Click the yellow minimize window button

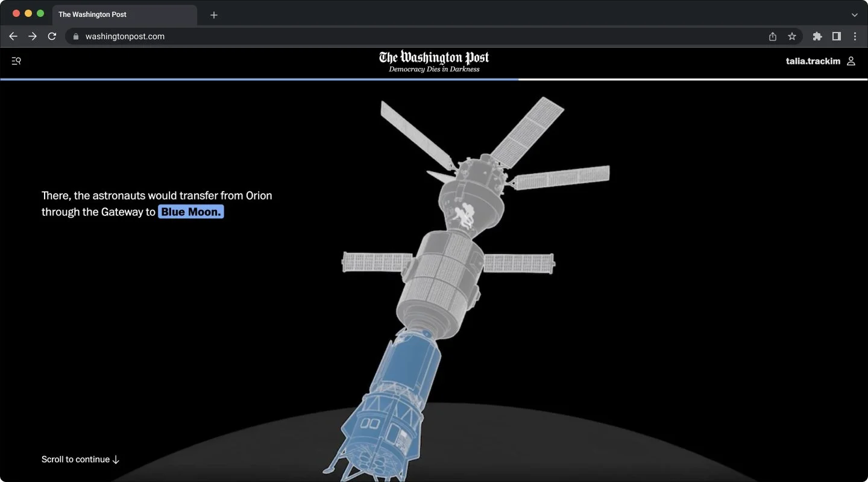pos(28,13)
